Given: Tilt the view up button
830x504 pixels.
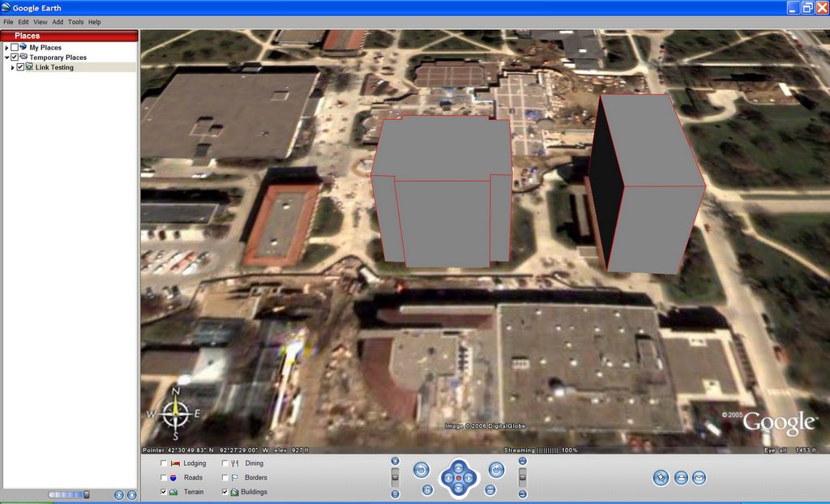Looking at the screenshot, I should pyautogui.click(x=523, y=461).
